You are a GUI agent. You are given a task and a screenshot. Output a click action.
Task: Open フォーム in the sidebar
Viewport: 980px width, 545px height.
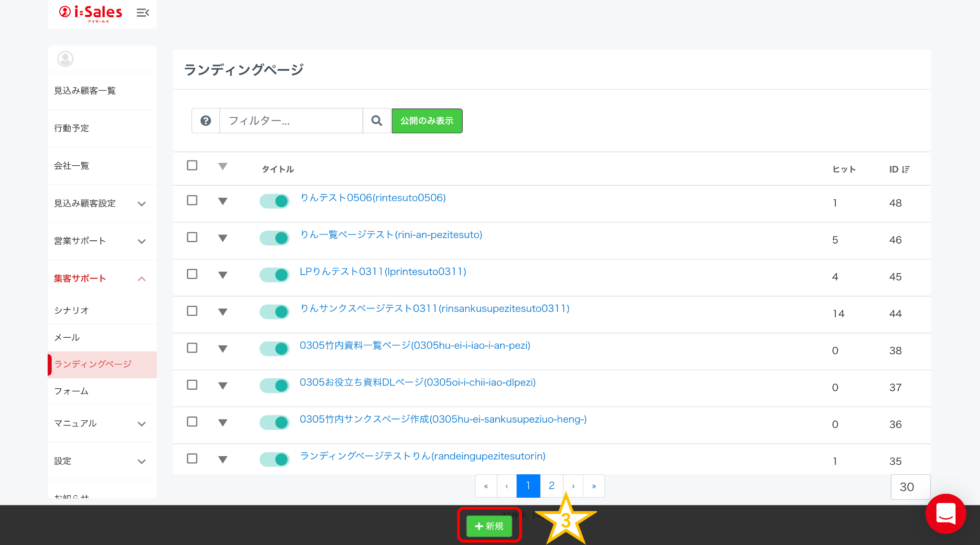(71, 391)
